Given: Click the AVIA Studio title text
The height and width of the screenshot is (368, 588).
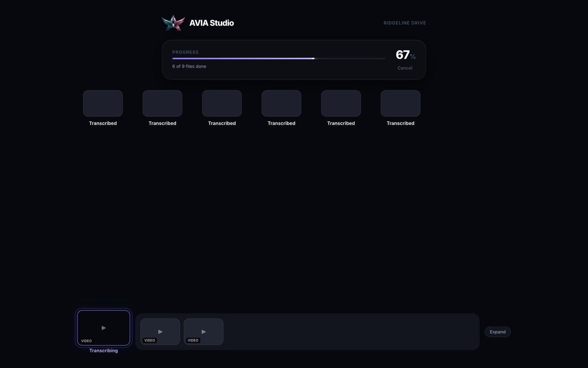Looking at the screenshot, I should point(212,23).
